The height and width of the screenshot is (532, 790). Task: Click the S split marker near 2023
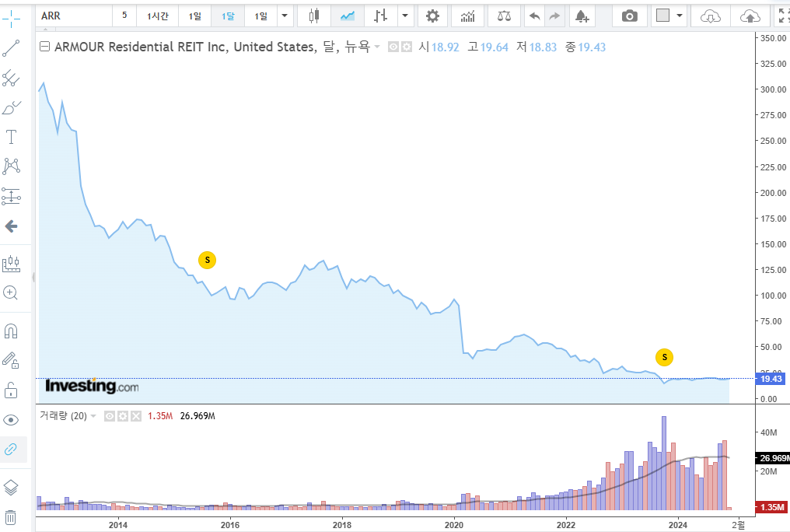(x=664, y=357)
